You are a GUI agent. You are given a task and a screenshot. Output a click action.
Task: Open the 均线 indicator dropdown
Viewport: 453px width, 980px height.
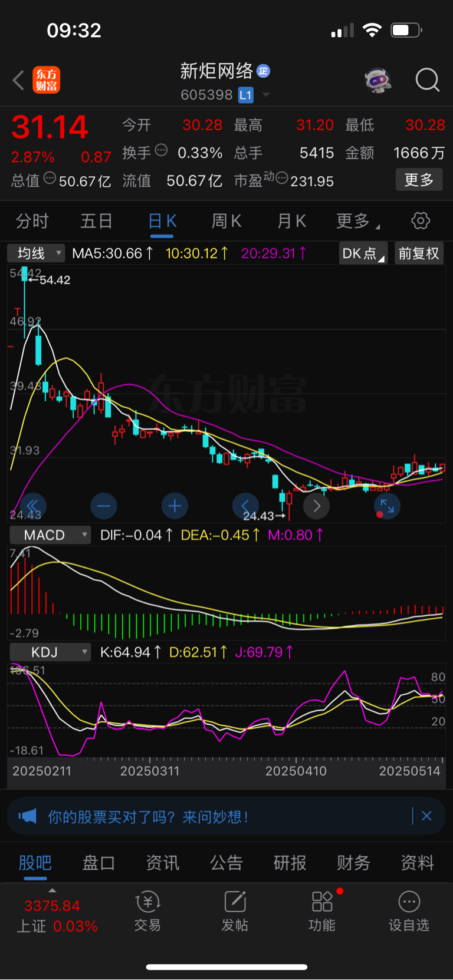coord(36,253)
